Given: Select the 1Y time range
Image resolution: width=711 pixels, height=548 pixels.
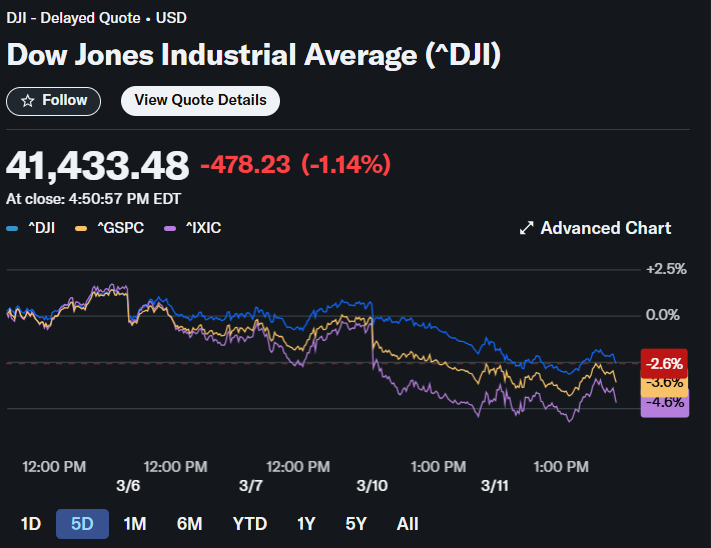Looking at the screenshot, I should 306,523.
